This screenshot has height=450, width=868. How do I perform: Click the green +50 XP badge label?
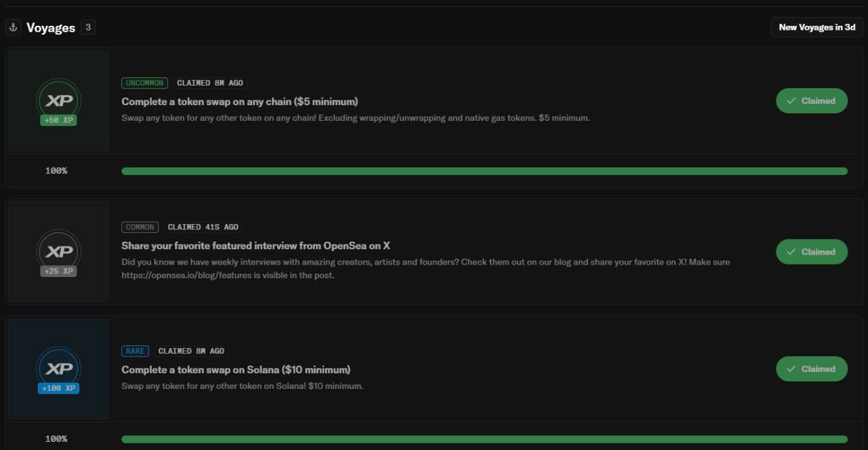click(58, 120)
